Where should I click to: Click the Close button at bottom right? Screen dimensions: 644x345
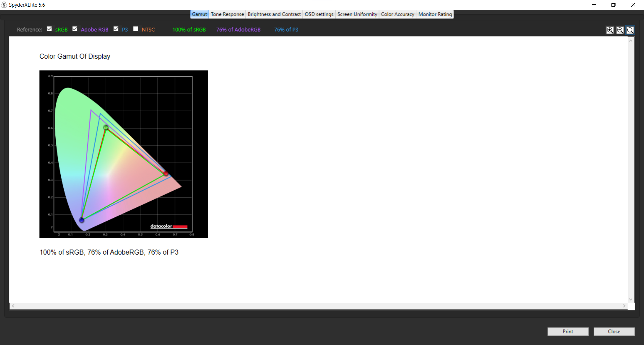click(x=614, y=331)
